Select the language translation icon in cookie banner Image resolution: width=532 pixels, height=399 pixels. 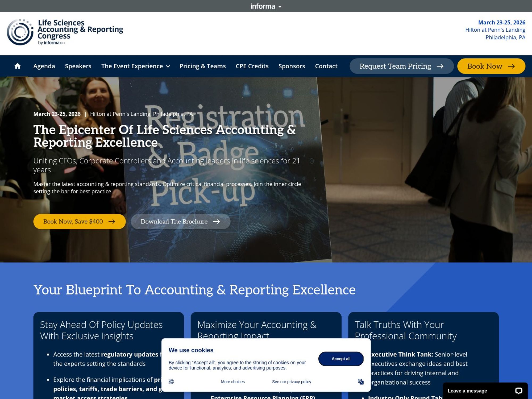point(361,381)
